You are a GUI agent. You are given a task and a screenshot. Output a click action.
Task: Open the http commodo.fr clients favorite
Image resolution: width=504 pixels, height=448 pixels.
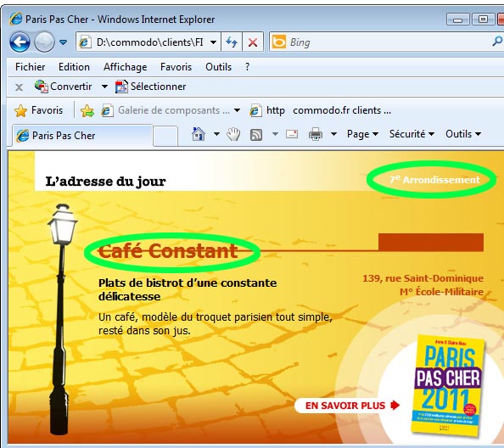click(x=321, y=110)
